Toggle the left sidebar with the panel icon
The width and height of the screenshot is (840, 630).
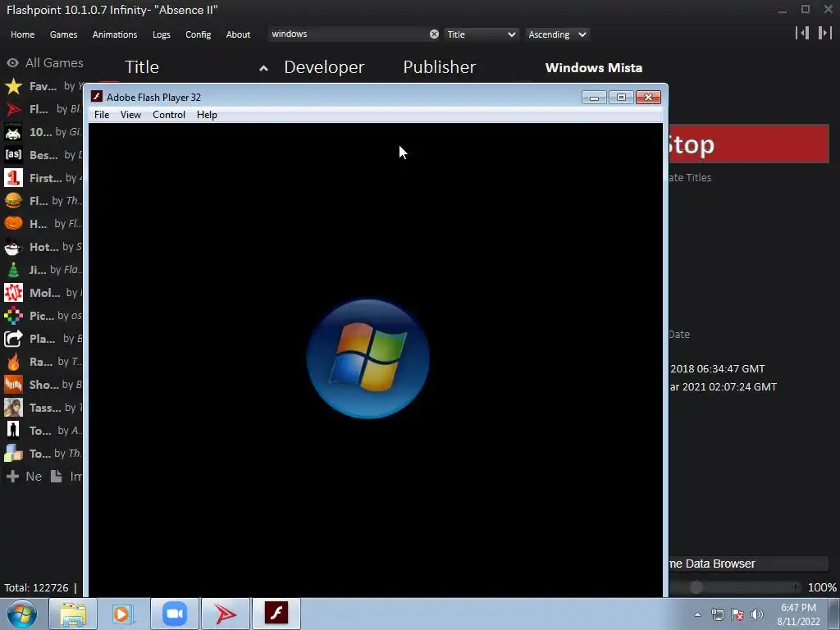(x=802, y=33)
